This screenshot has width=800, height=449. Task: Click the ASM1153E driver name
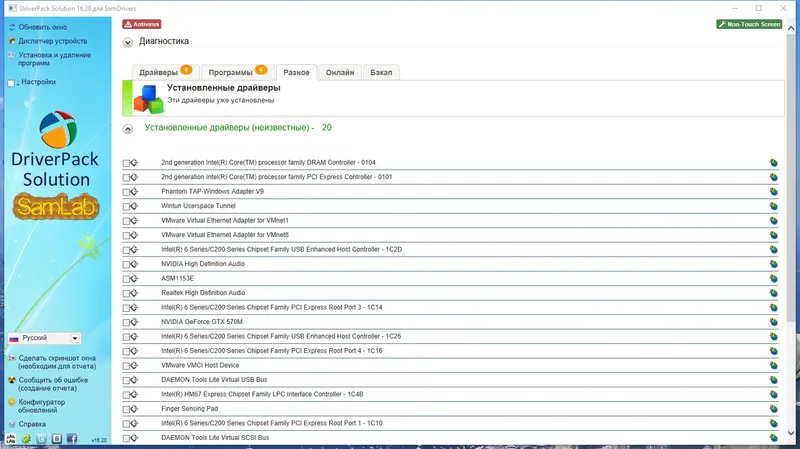178,279
